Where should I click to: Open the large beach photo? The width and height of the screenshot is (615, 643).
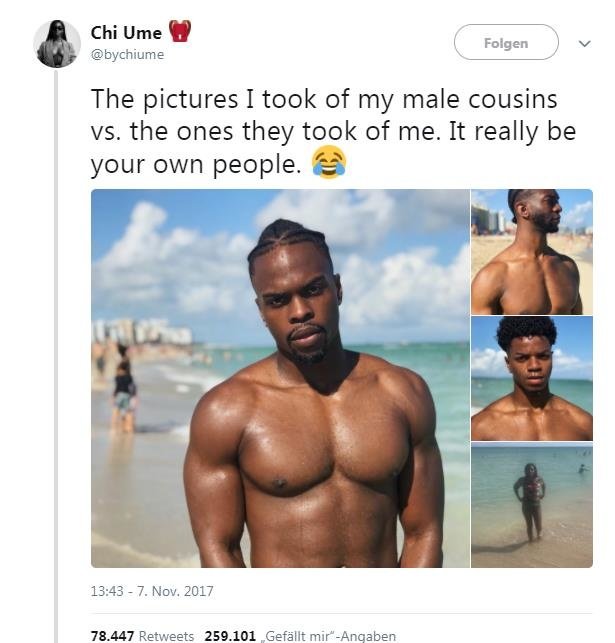[280, 378]
